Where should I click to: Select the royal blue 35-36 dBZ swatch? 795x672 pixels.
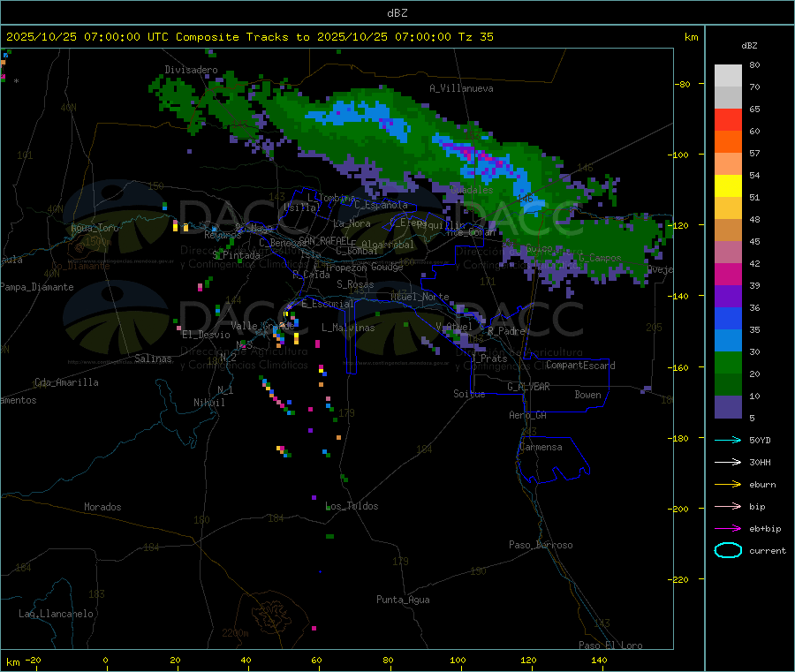[x=728, y=318]
